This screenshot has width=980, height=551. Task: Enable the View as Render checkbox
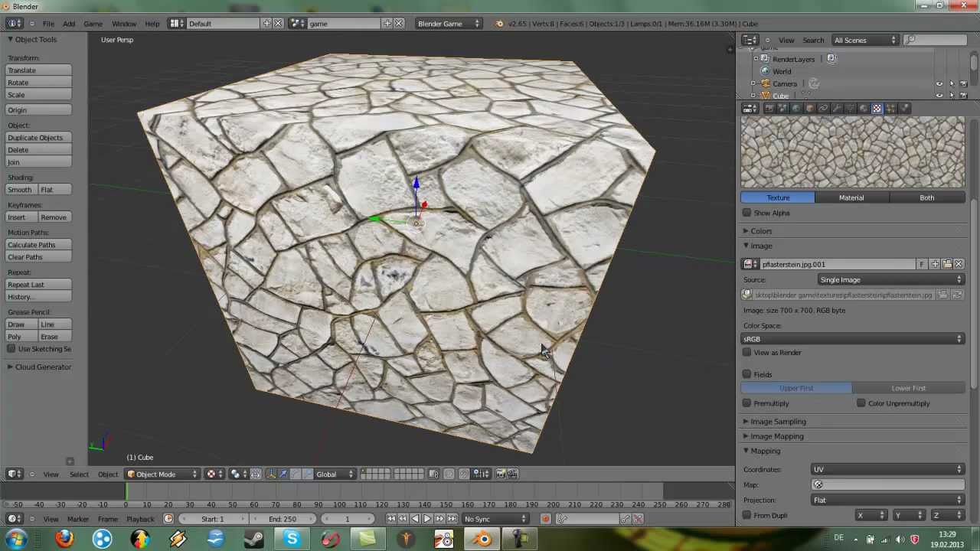coord(746,353)
